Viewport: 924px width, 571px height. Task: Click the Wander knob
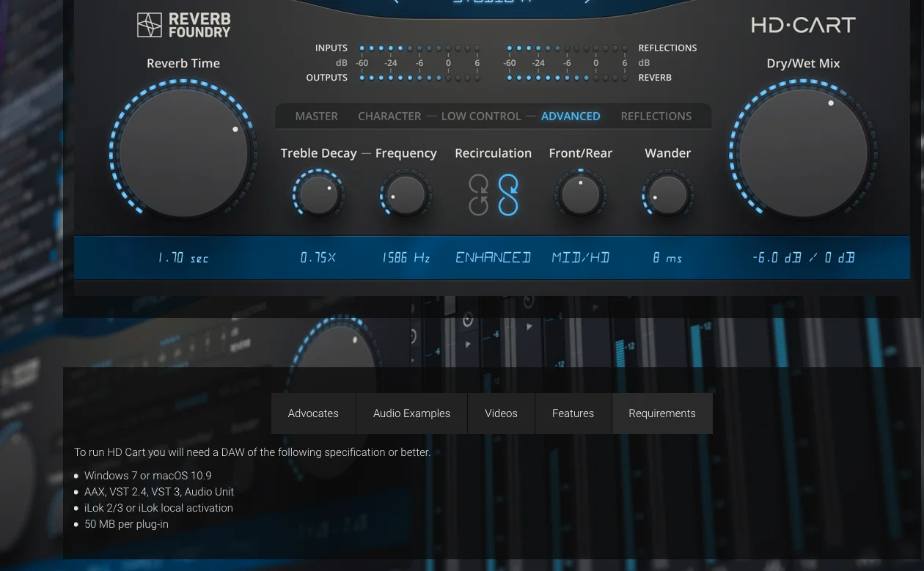[x=667, y=195]
